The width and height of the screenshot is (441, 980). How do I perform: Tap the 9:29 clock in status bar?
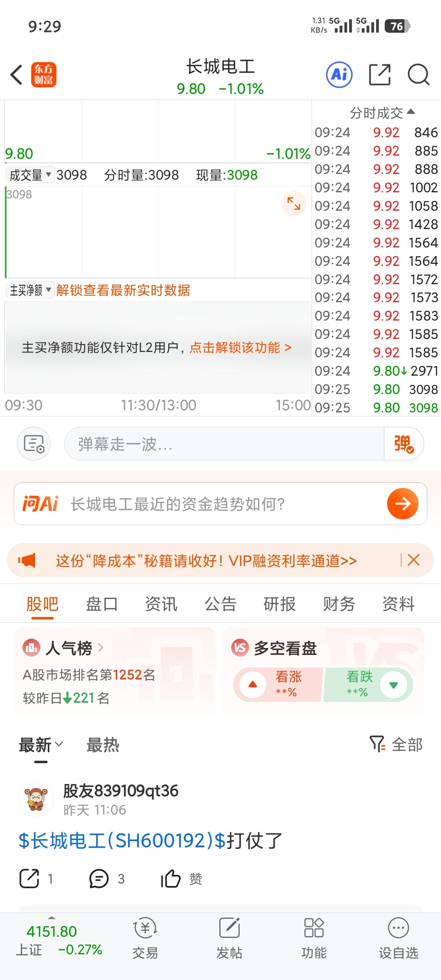pyautogui.click(x=45, y=27)
